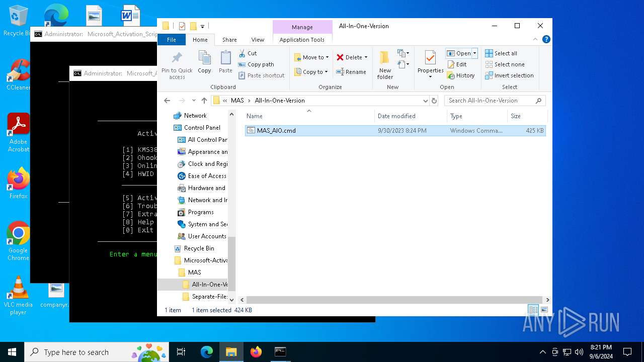
Task: Open the Move to dropdown
Action: click(311, 57)
